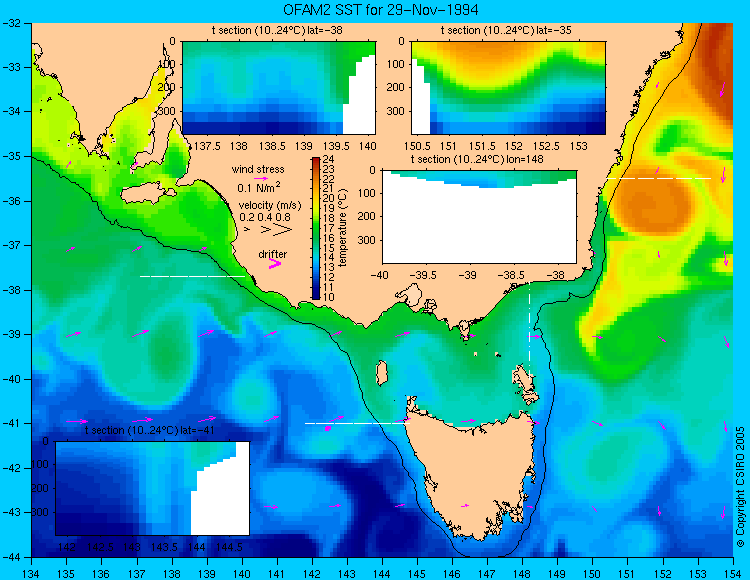Click main map longitude label '154'

coord(732,573)
